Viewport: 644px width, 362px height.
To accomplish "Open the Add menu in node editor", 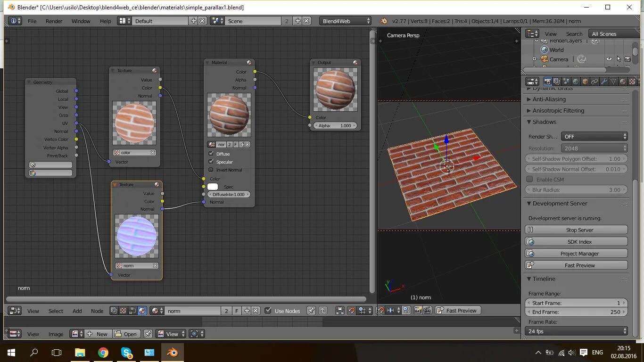I will [77, 311].
